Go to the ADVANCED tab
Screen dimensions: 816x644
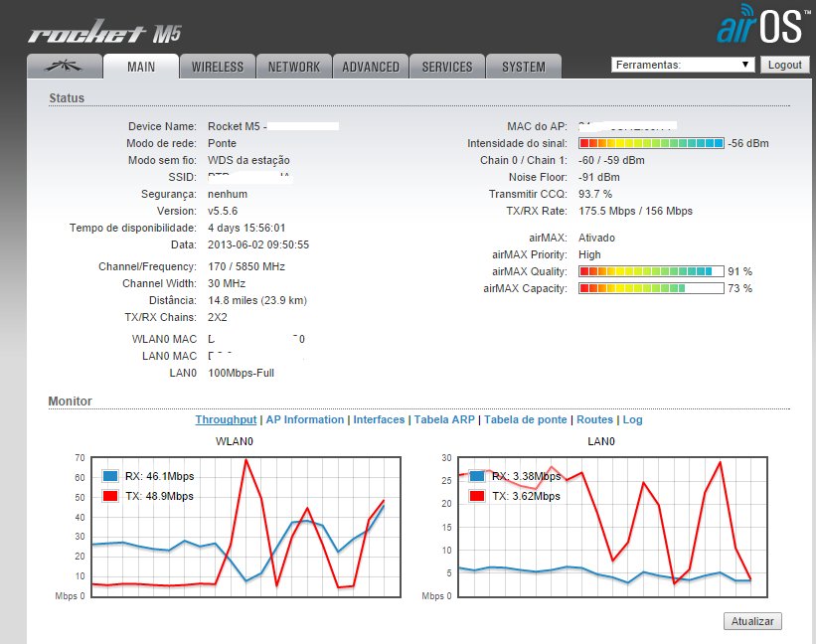[371, 67]
